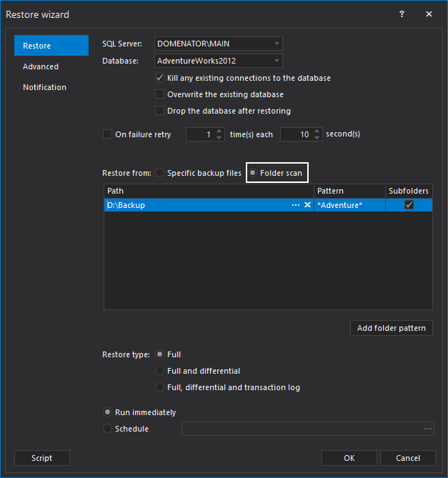Click the browse ellipsis in the Path row

pyautogui.click(x=296, y=205)
